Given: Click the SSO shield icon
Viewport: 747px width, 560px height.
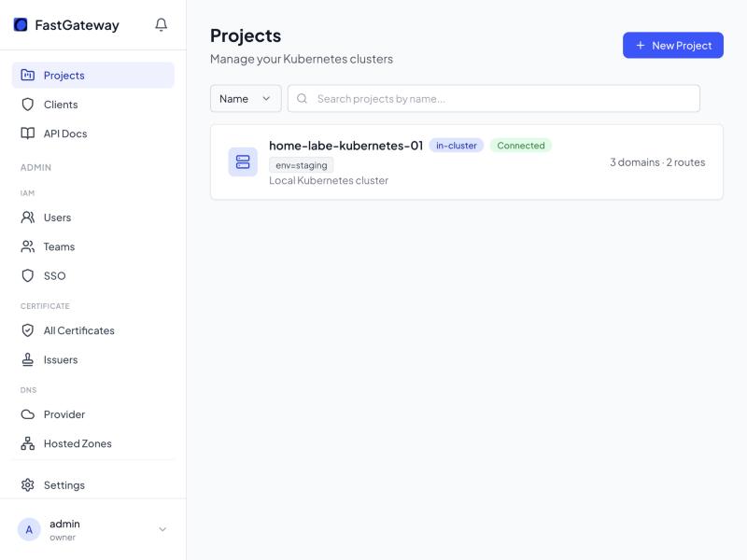Looking at the screenshot, I should (28, 275).
